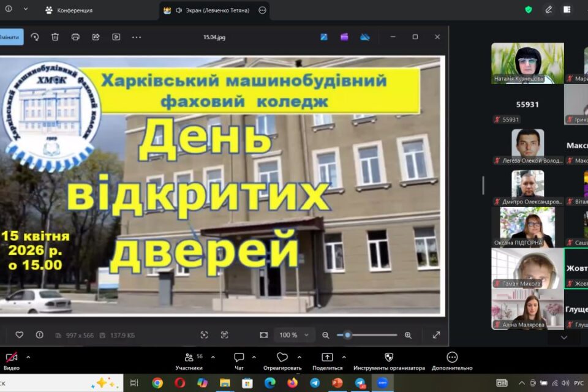Open File Explorer from taskbar

(x=225, y=383)
